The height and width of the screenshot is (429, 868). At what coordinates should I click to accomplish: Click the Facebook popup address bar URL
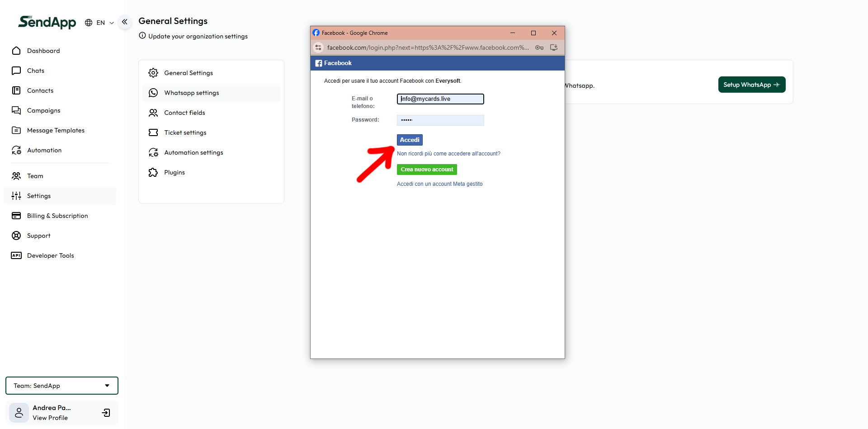click(428, 47)
